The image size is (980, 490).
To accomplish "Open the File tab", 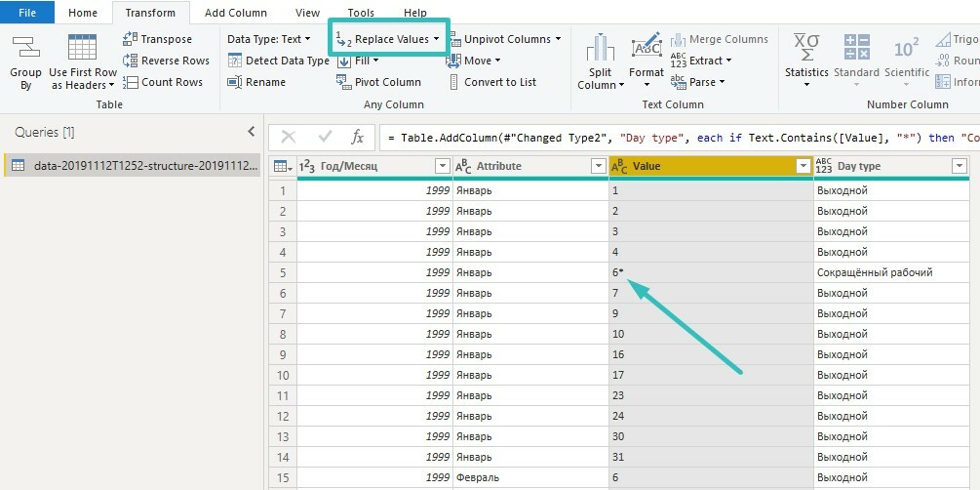I will click(27, 13).
